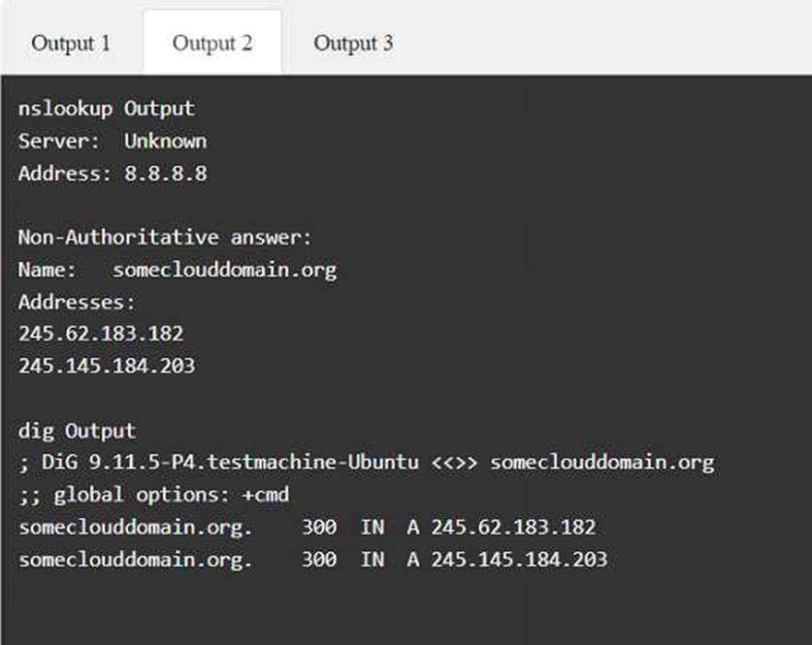Switch to the Output 1 tab
The height and width of the screenshot is (645, 812).
[71, 43]
